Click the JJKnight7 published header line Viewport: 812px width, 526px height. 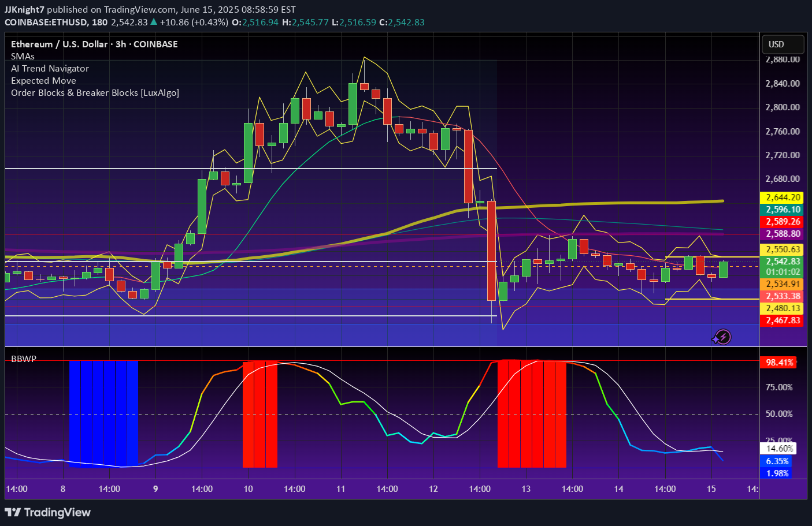point(150,9)
